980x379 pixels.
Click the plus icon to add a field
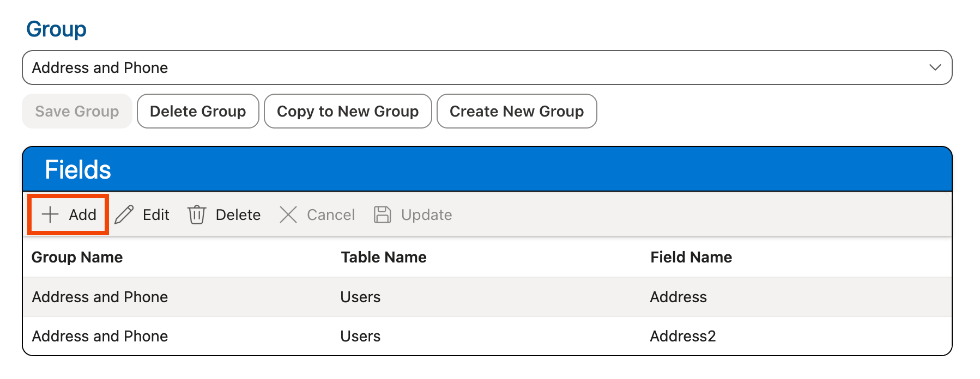pos(50,215)
